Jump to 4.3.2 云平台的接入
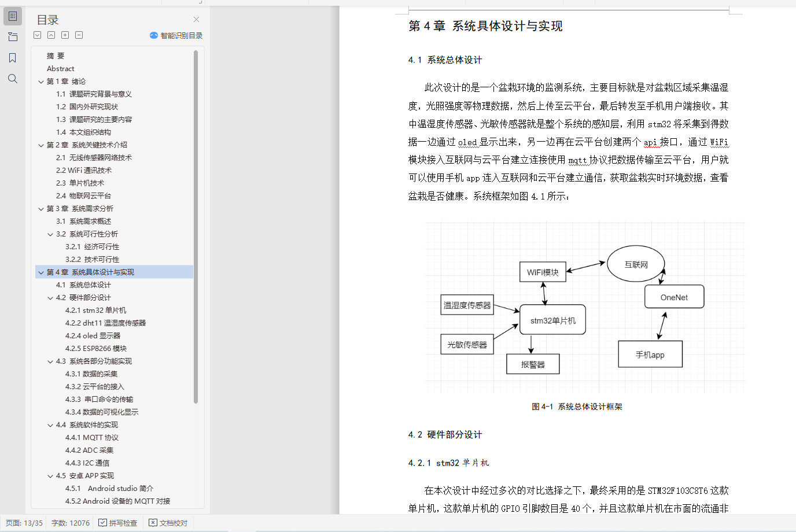 click(x=94, y=387)
